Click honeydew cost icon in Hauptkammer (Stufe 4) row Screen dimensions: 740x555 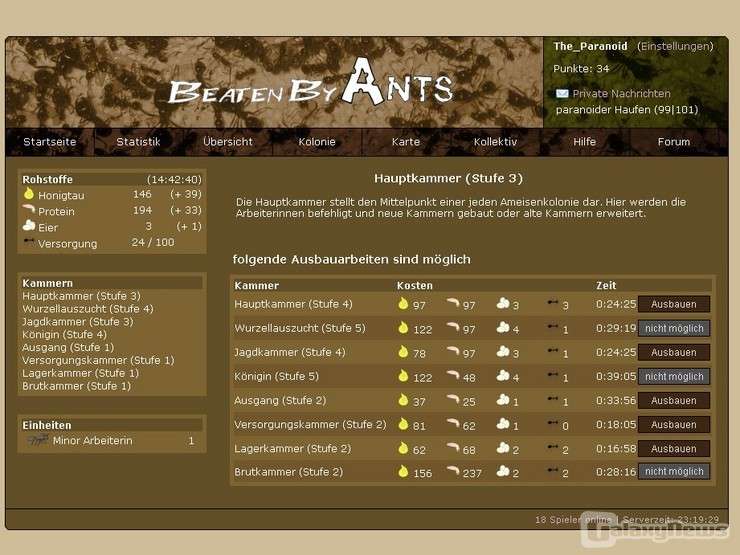pos(403,303)
